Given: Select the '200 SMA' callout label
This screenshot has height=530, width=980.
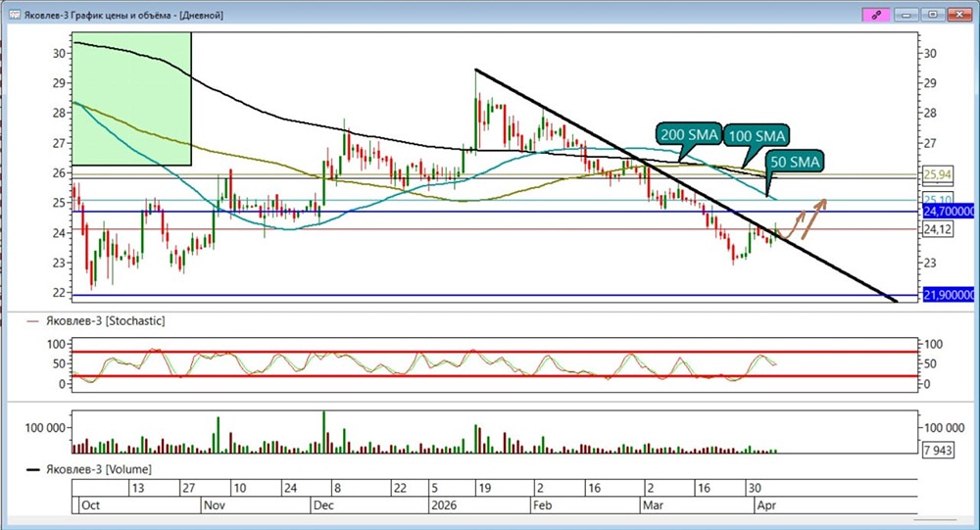Looking at the screenshot, I should pos(689,134).
